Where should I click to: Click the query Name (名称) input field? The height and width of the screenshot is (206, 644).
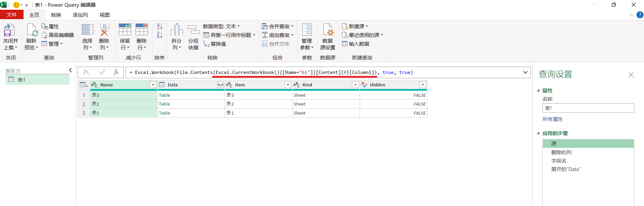click(588, 108)
